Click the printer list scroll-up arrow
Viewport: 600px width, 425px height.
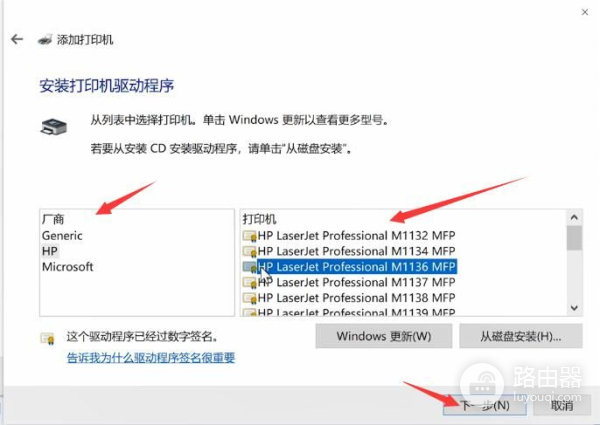click(574, 218)
